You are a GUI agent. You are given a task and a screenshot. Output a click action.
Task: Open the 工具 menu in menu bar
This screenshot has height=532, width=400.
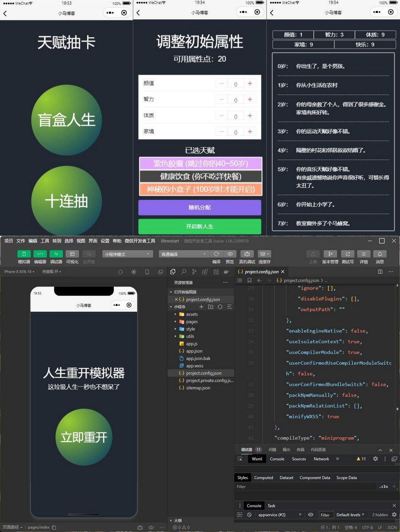(x=45, y=241)
